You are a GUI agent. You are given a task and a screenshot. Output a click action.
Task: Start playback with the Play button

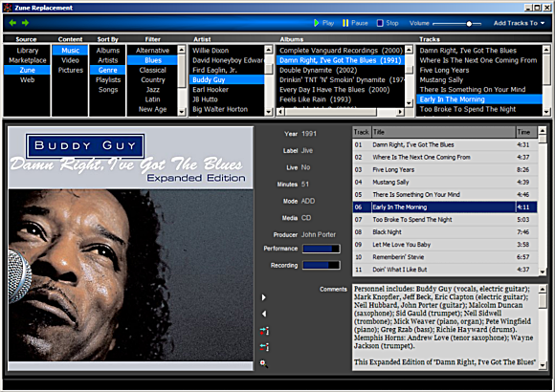[323, 23]
